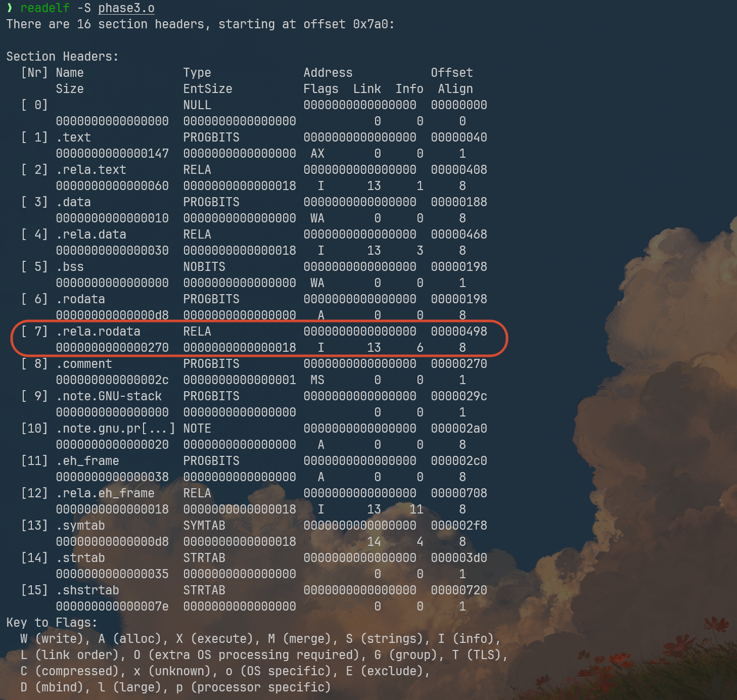Click the Key to Flags heading
Screen dimensions: 737x700
coord(52,623)
